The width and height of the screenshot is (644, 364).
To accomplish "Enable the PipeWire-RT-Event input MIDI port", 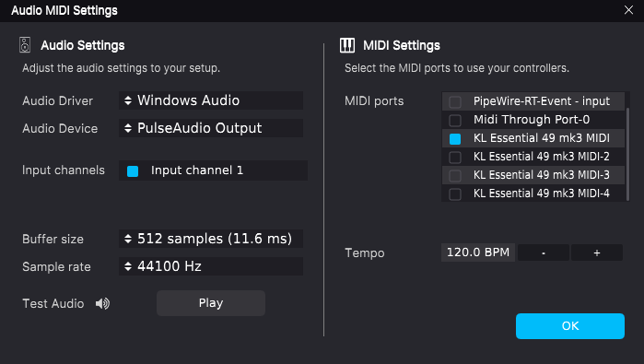I will click(x=455, y=101).
